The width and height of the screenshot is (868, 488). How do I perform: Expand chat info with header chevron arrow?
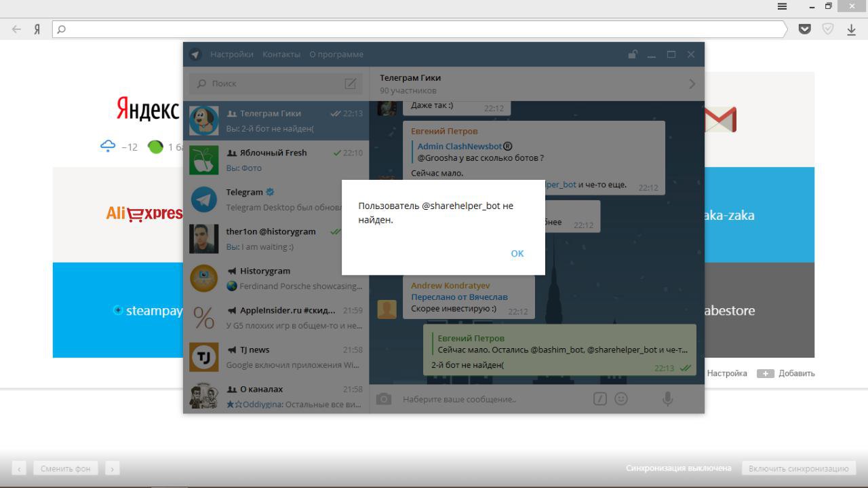click(692, 84)
